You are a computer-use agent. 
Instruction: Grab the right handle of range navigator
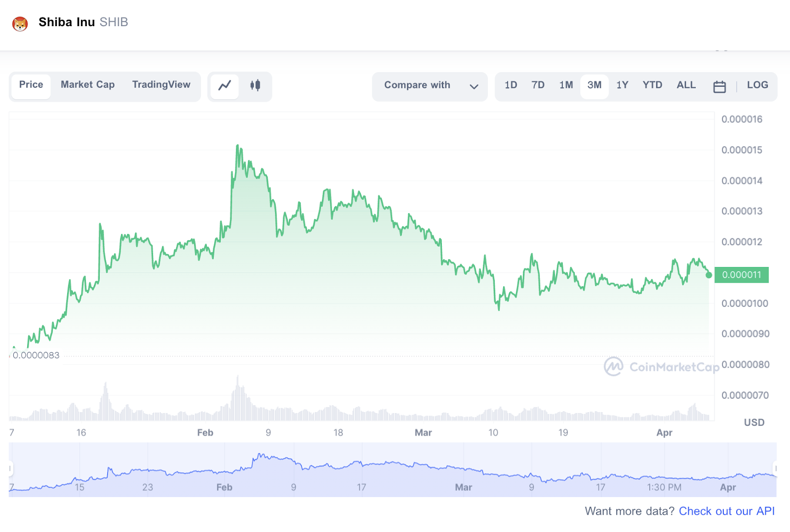tap(775, 468)
